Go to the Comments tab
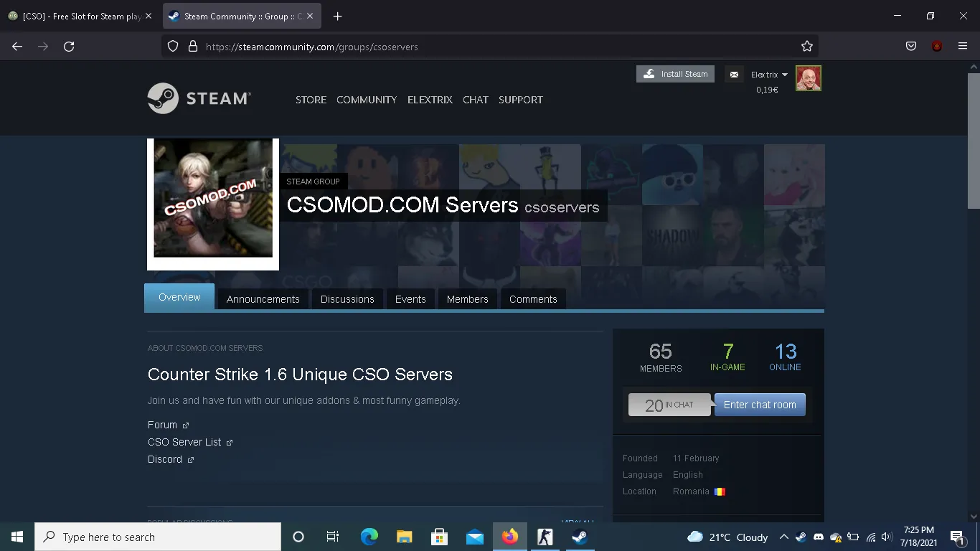 coord(533,299)
